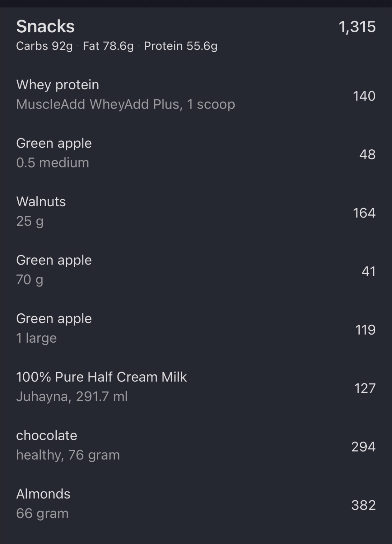This screenshot has width=392, height=544.
Task: Select the Carbs 92g macro summary
Action: click(x=44, y=46)
